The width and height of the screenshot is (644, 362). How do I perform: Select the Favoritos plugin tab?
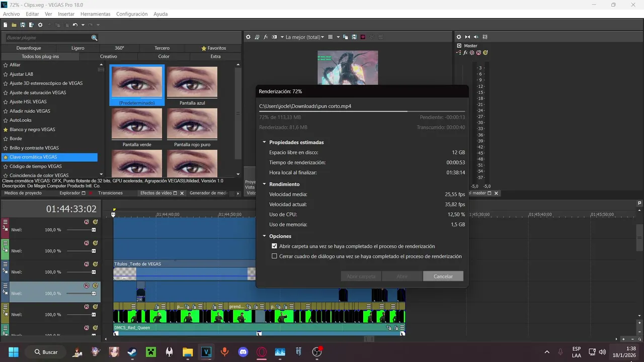tap(214, 48)
